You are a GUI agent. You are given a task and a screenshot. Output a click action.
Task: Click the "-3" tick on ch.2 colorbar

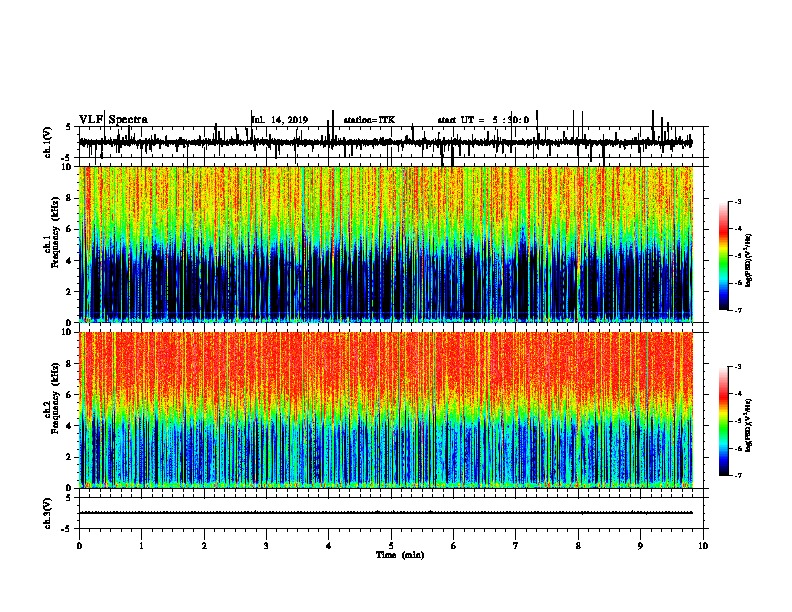pyautogui.click(x=739, y=367)
